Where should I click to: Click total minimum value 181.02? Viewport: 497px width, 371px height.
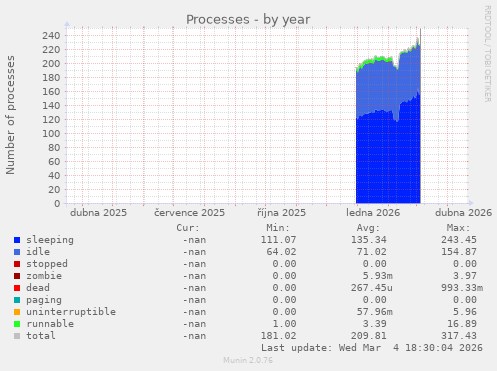coord(278,336)
